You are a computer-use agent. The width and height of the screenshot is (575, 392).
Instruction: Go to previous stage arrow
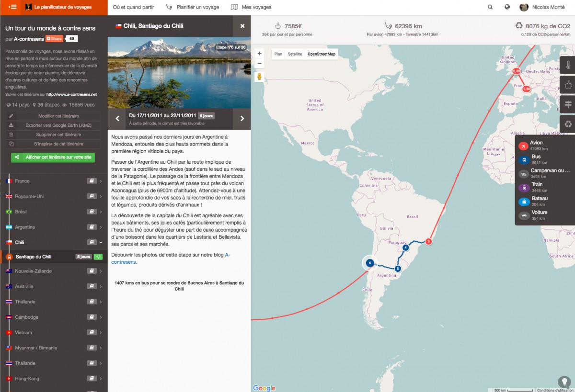(x=117, y=119)
